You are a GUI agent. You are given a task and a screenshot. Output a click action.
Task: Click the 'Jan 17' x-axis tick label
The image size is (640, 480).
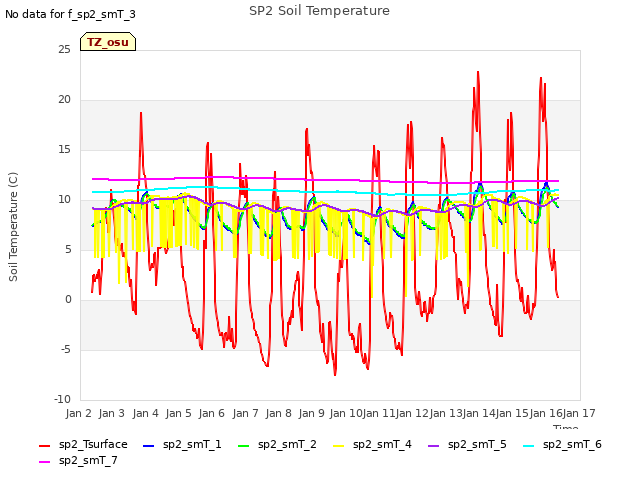(x=579, y=413)
